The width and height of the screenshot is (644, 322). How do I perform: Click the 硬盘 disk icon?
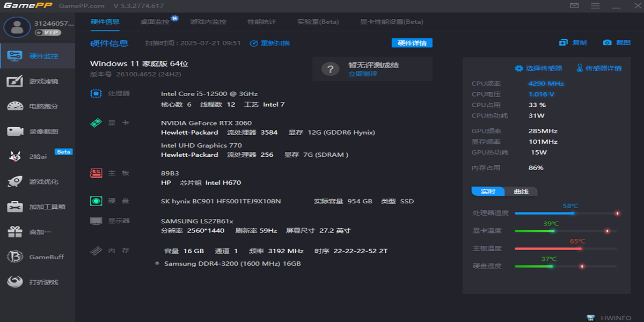tap(96, 201)
